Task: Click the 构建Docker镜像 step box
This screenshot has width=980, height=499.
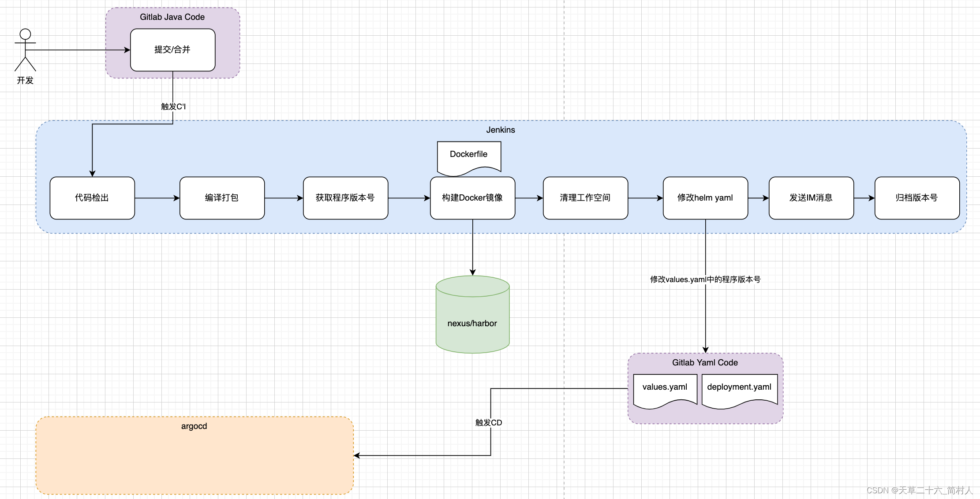Action: [473, 198]
